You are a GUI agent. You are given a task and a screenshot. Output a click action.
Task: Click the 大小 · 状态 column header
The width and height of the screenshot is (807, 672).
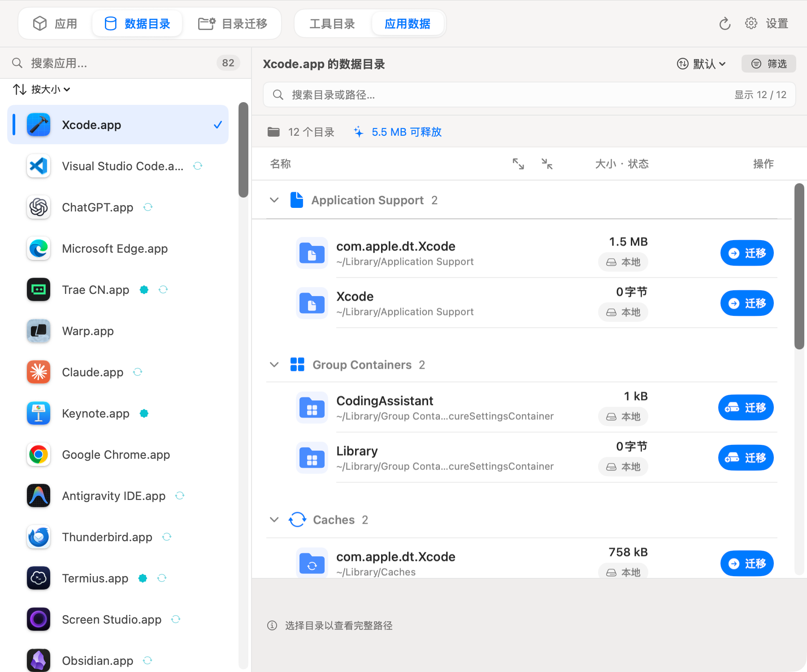point(622,164)
